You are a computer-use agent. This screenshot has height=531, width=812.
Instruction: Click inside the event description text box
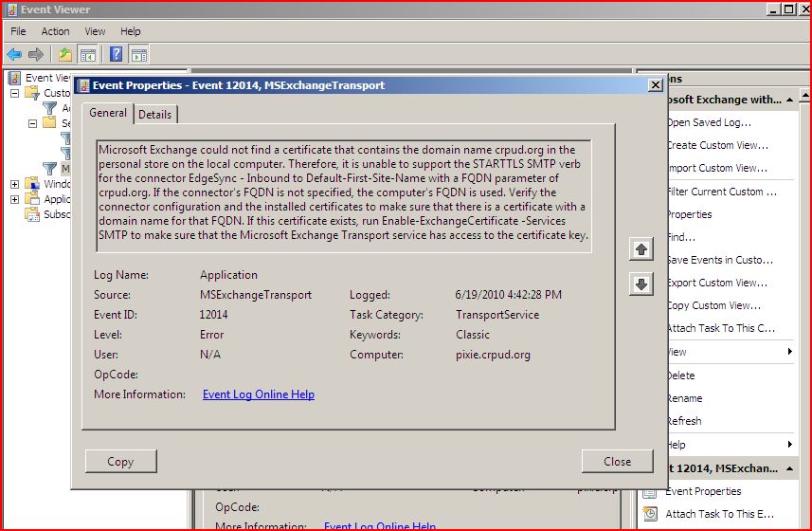point(344,195)
